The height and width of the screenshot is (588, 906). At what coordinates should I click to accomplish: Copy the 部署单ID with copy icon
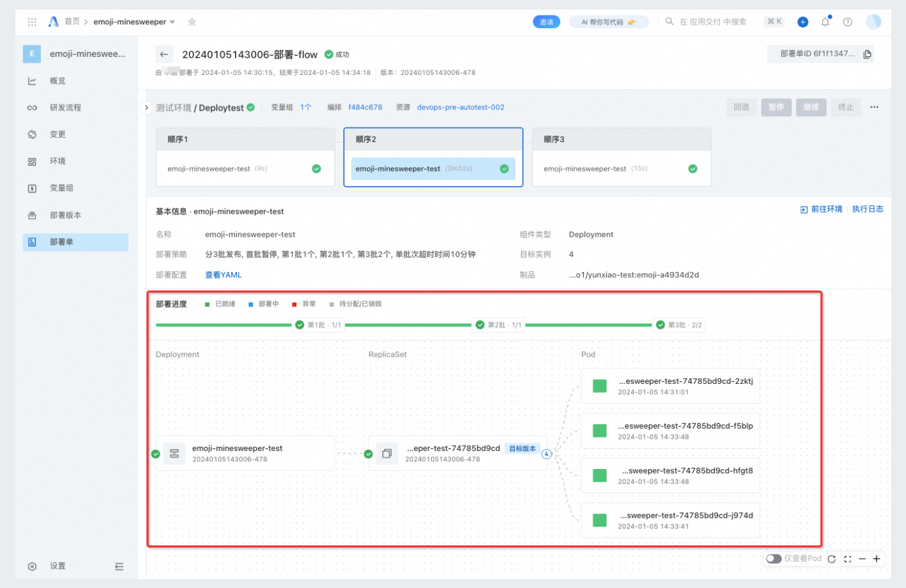[x=867, y=54]
